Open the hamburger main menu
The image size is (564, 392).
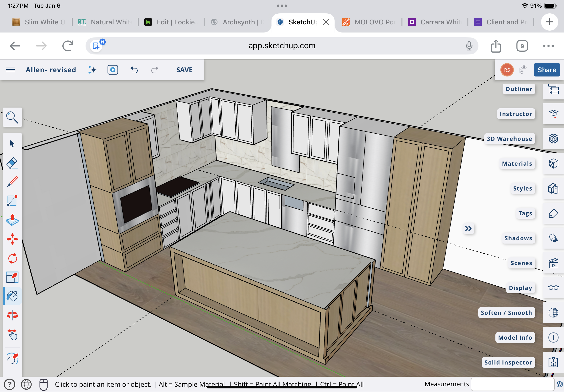click(x=11, y=70)
